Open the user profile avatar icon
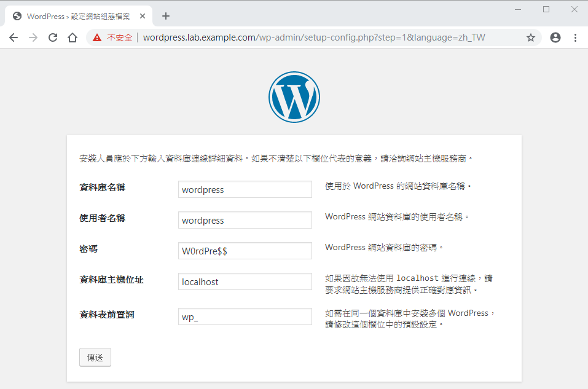Screen dimensions: 588x389 pos(555,37)
